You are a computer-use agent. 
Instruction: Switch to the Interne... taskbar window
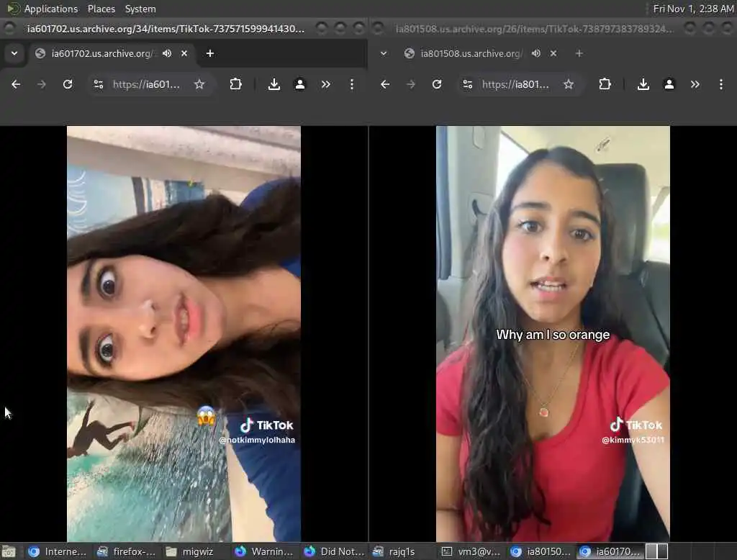tap(57, 551)
